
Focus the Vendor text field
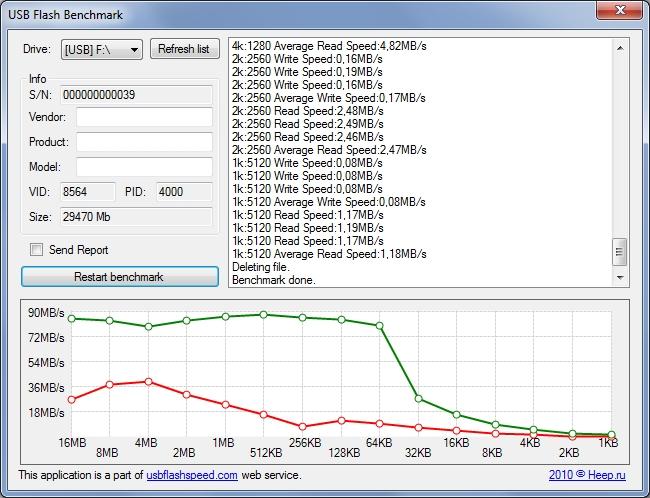[144, 118]
